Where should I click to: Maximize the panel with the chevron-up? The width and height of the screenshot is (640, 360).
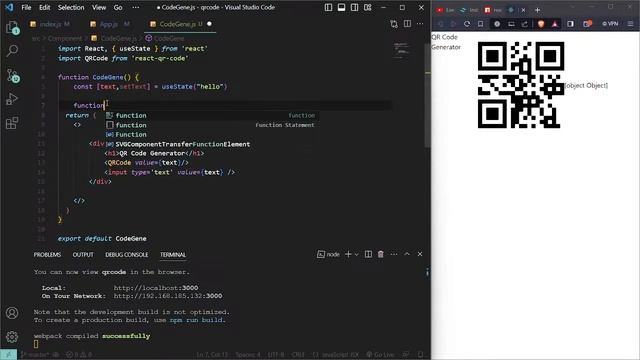tap(407, 254)
